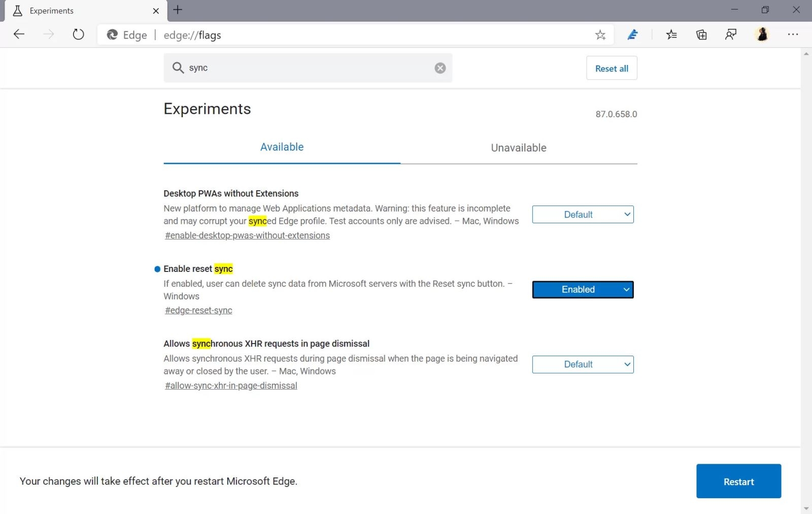The width and height of the screenshot is (812, 514).
Task: Click Allows synchronous XHR requests title
Action: click(x=266, y=344)
